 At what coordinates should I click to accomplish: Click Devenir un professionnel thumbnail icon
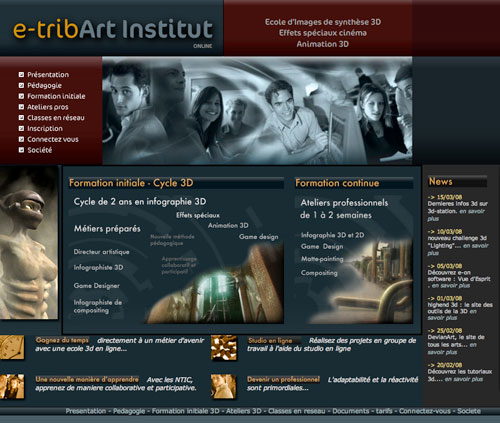pos(224,387)
